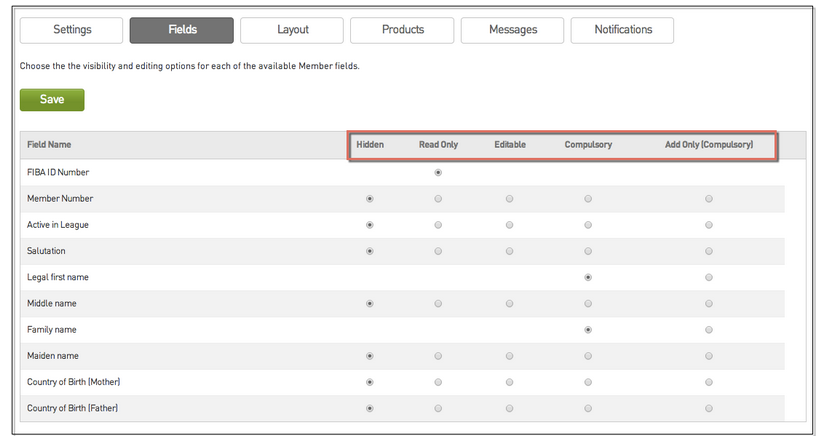Select Add Only for Family name

(709, 329)
